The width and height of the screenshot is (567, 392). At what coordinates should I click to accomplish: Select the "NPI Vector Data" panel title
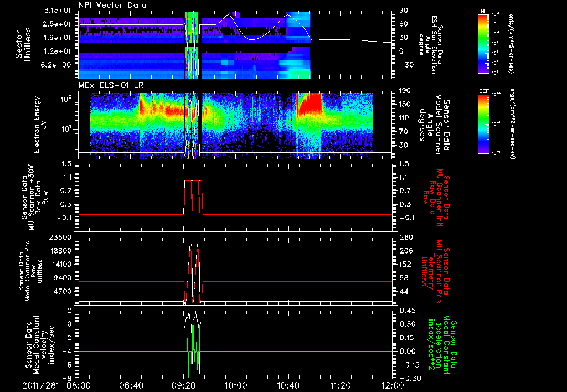[112, 5]
